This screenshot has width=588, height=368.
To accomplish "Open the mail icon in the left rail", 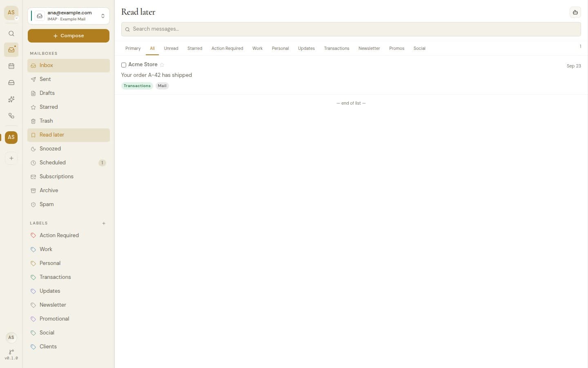I will pyautogui.click(x=11, y=50).
